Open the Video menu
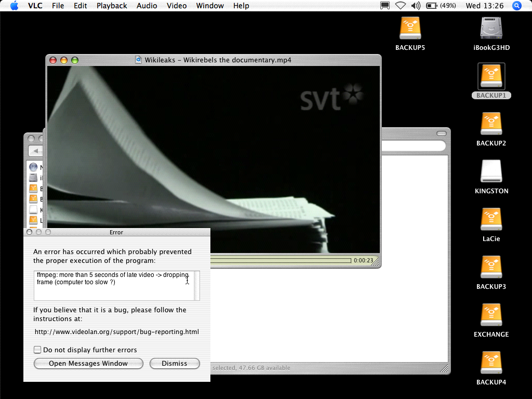This screenshot has height=399, width=532. pyautogui.click(x=177, y=6)
